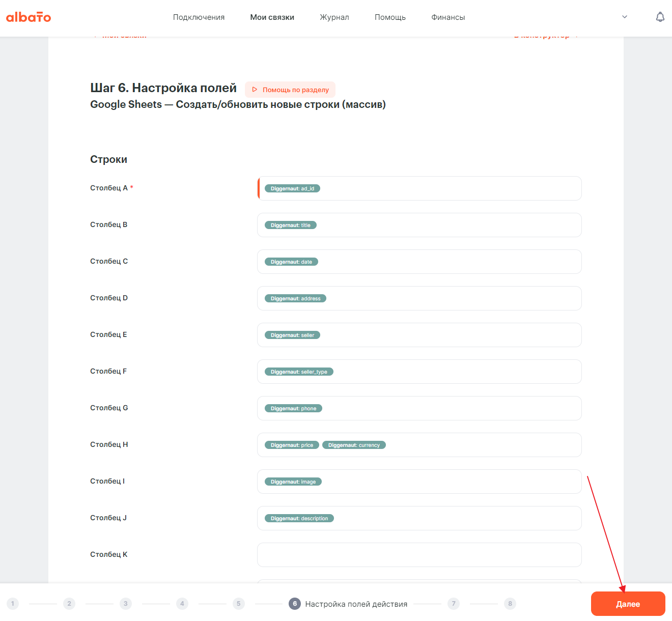
Task: Navigate to step 7 circle
Action: [x=454, y=604]
